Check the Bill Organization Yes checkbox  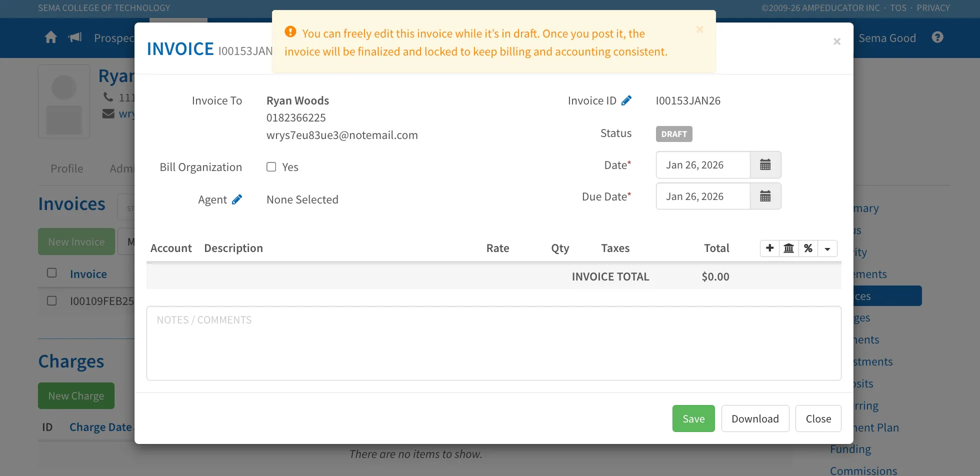coord(271,167)
